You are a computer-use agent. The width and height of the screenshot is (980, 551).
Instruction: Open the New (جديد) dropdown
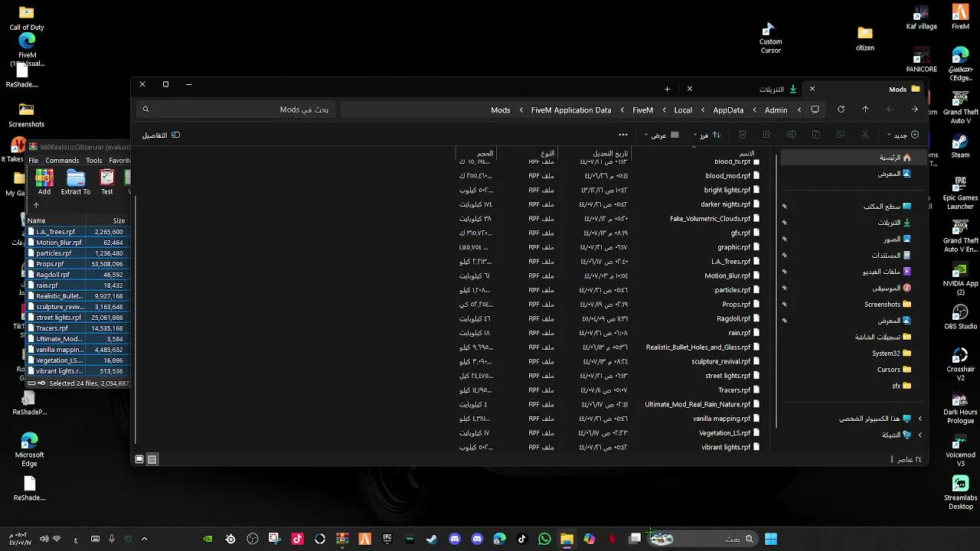tap(903, 135)
